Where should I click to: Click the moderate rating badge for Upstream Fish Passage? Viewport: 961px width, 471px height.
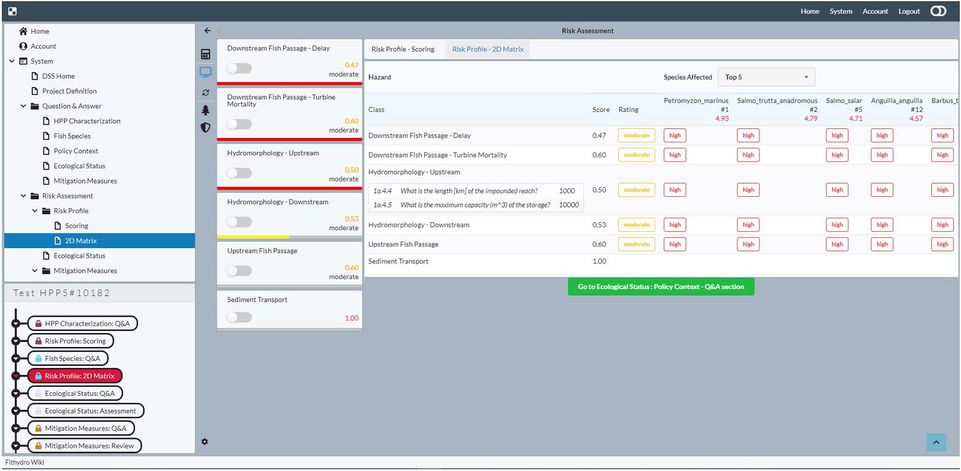pyautogui.click(x=636, y=244)
